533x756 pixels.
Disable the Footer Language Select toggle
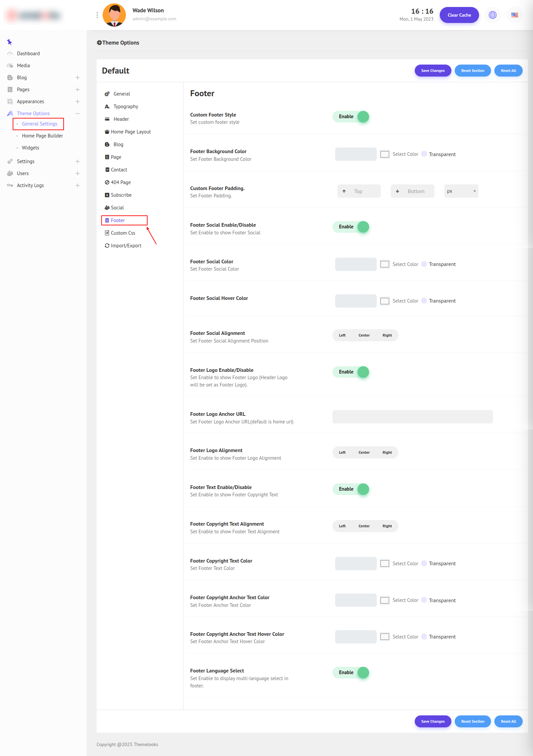point(351,672)
